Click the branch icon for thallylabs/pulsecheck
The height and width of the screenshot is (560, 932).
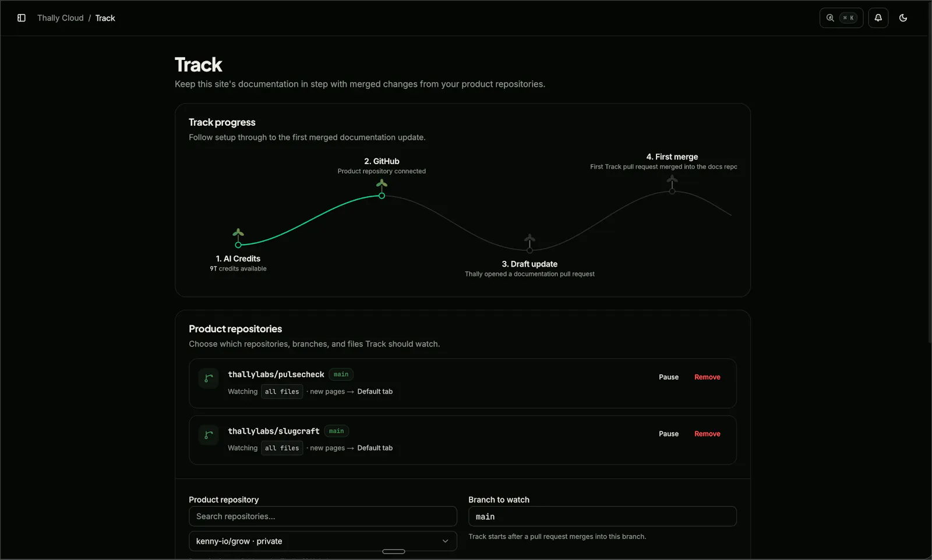(x=209, y=378)
